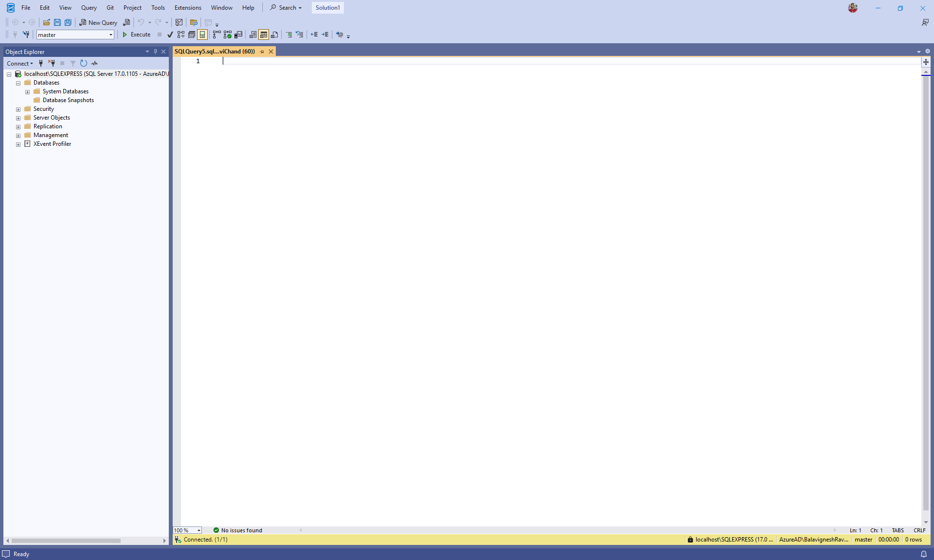Open Find in Files from the toolbar

click(x=194, y=22)
